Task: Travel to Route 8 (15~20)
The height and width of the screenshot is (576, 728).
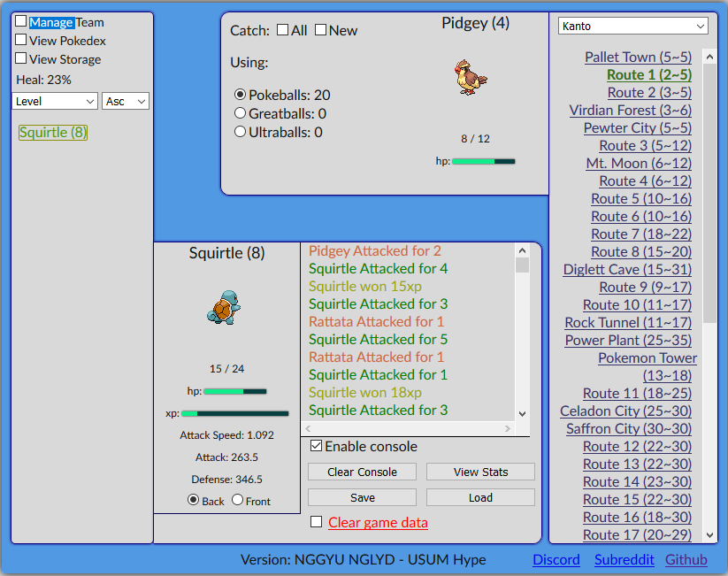Action: (641, 251)
